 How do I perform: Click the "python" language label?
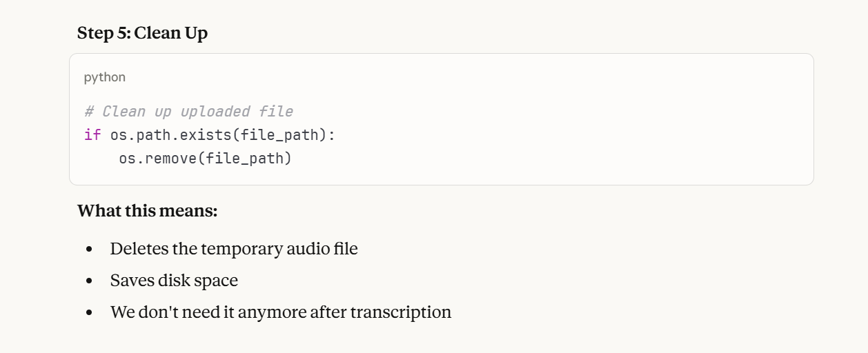(x=105, y=77)
